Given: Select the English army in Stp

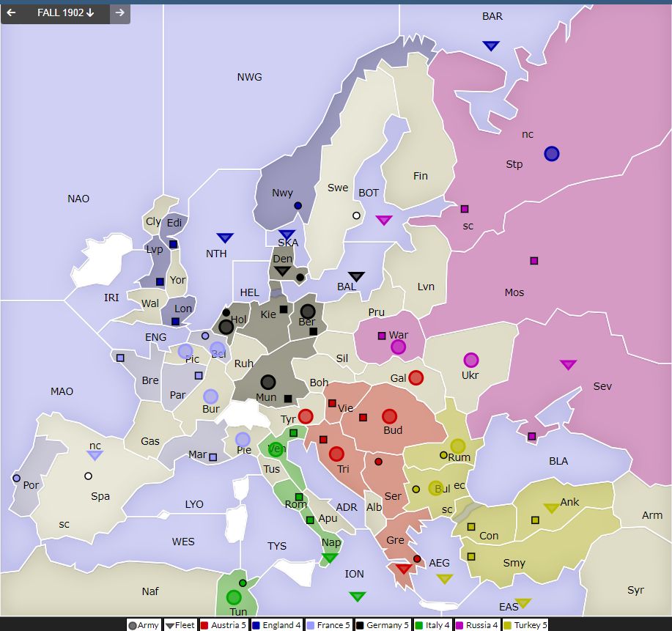Looking at the screenshot, I should click(552, 153).
